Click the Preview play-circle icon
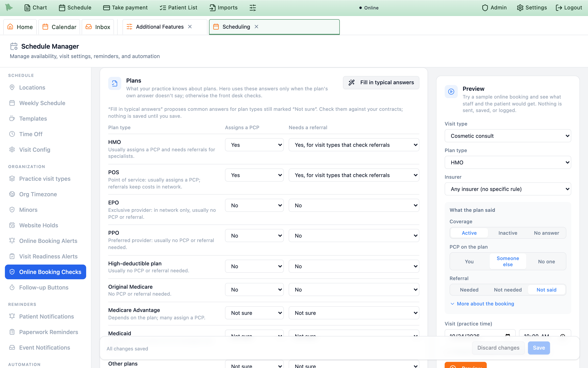Viewport: 588px width, 368px height. coord(451,92)
